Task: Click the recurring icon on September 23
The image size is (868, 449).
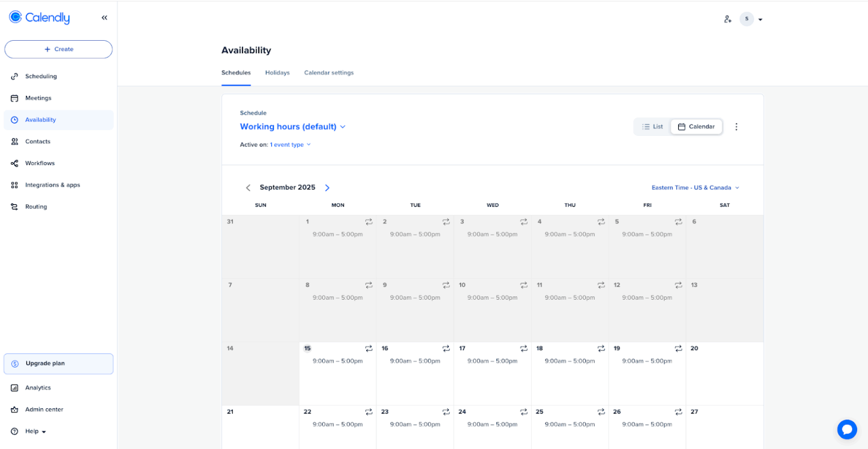Action: [446, 412]
